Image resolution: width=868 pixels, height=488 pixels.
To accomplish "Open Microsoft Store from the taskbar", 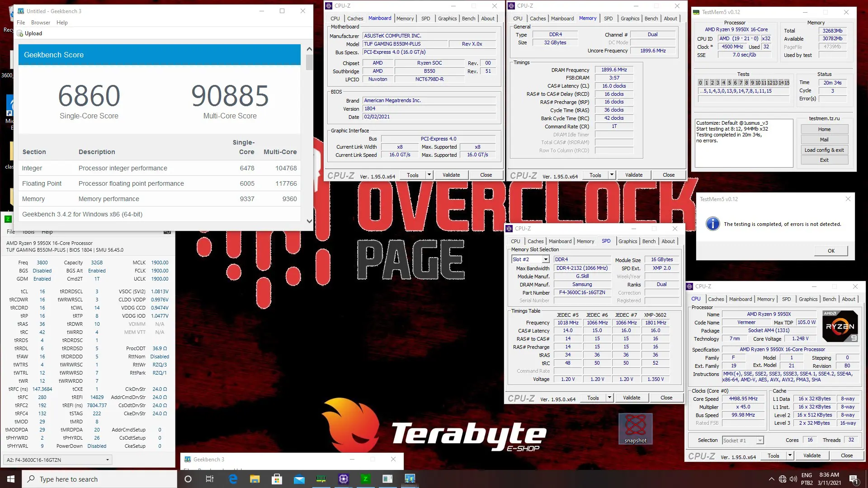I will [x=277, y=479].
